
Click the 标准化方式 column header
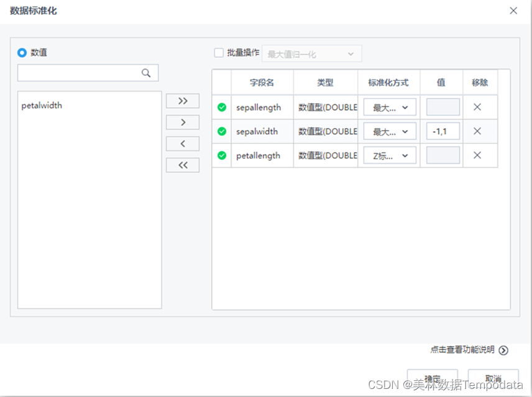(x=388, y=83)
